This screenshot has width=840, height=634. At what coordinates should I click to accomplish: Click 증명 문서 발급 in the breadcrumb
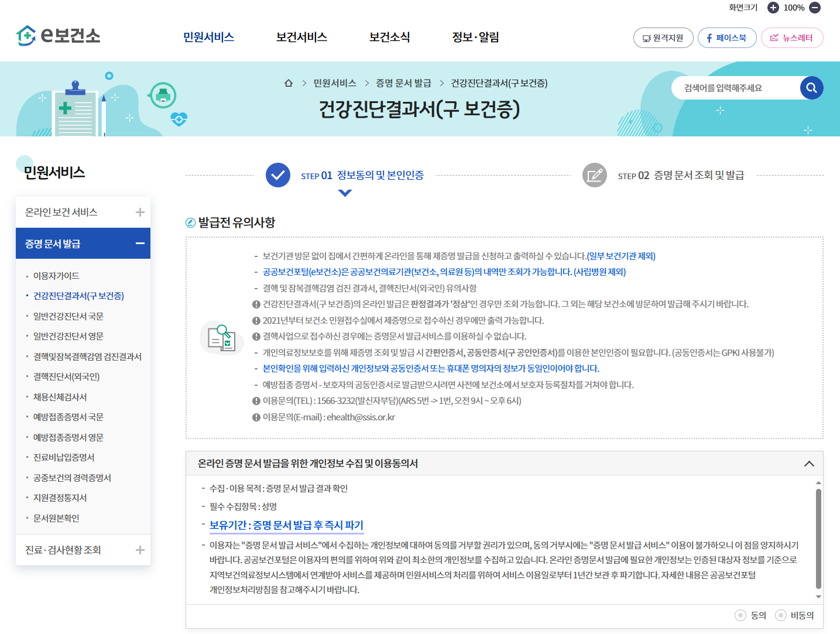403,83
